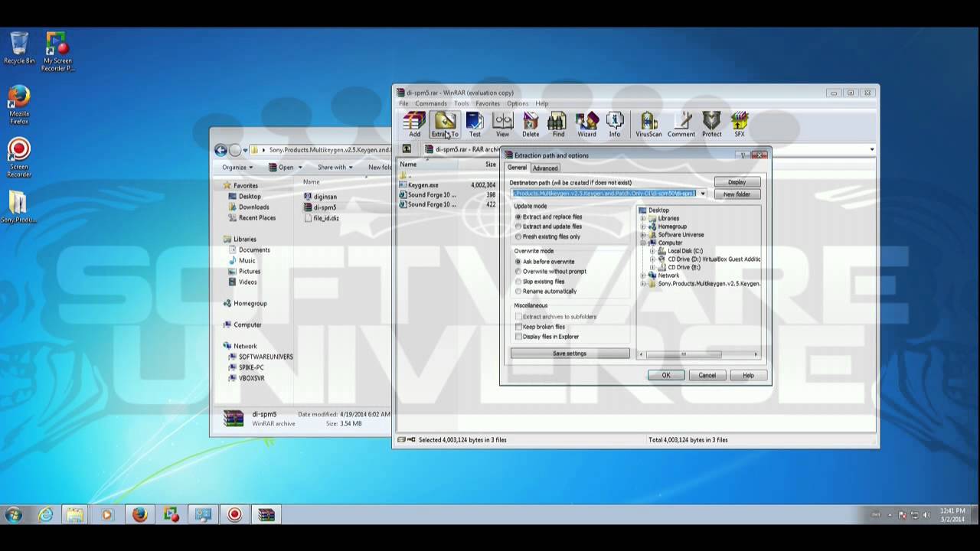Click WinRAR's up-one-level icon by the address bar

pos(407,149)
